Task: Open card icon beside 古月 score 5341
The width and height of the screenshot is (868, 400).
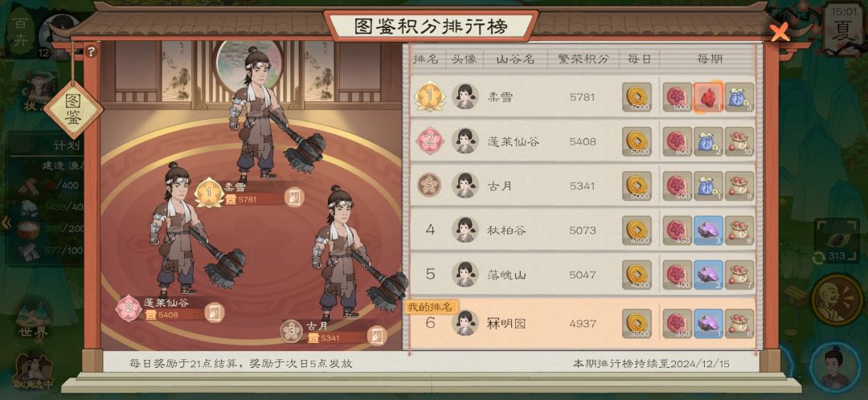Action: tap(376, 335)
